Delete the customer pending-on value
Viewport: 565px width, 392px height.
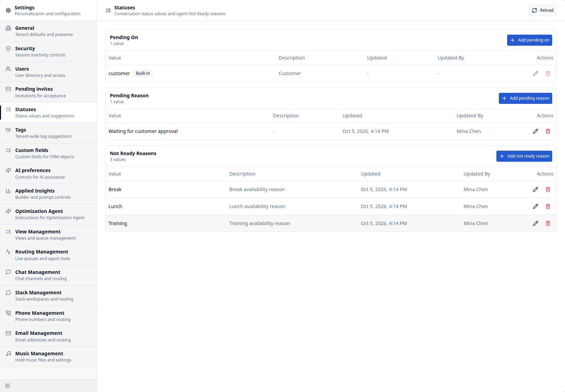click(x=548, y=73)
